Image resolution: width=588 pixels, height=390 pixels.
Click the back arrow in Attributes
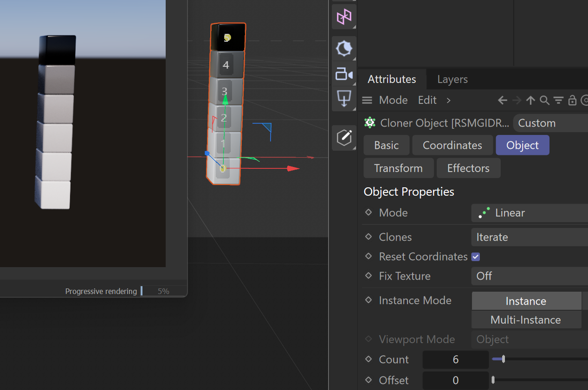(x=502, y=100)
